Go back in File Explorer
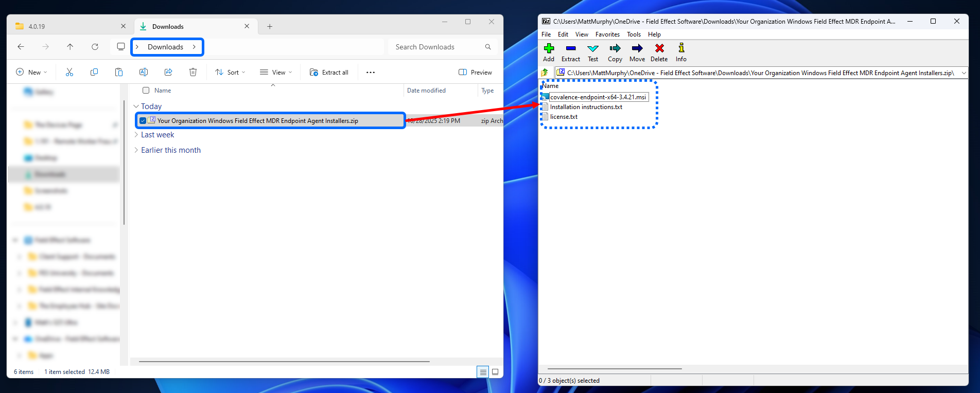 (21, 47)
